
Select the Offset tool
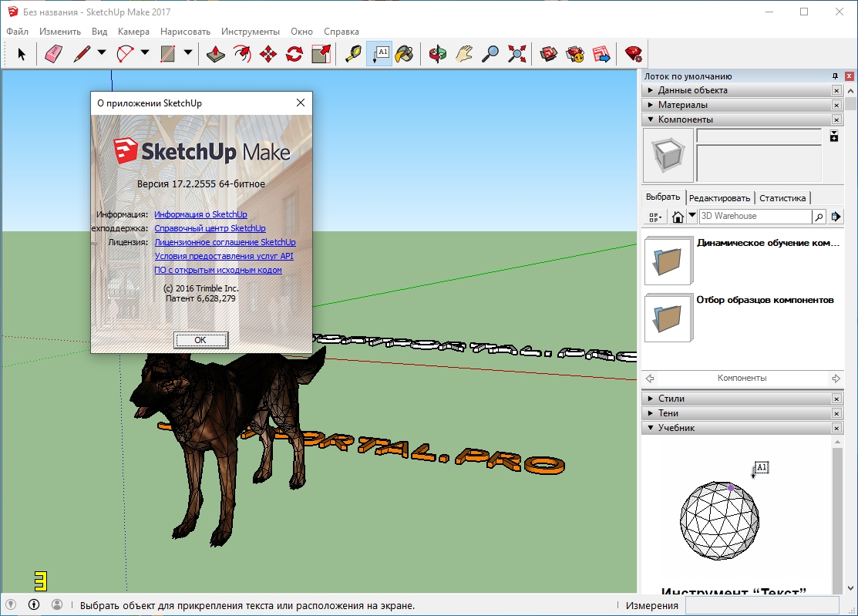coord(242,54)
